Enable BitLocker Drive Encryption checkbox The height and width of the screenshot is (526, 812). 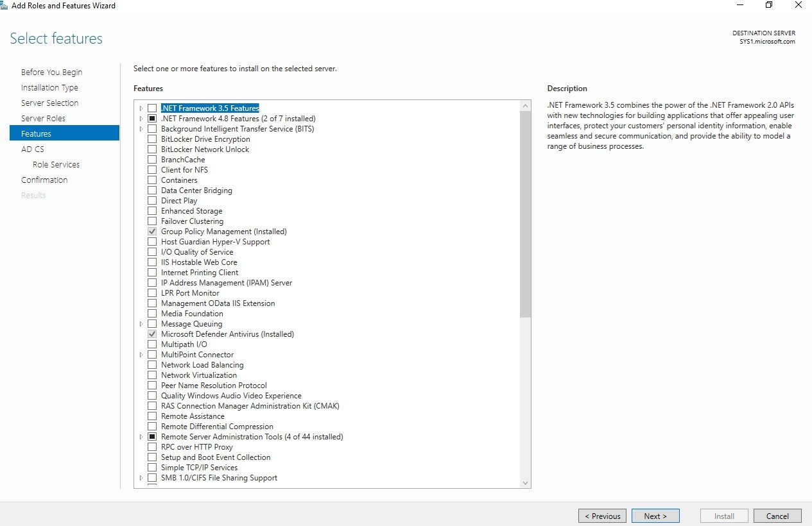click(152, 139)
